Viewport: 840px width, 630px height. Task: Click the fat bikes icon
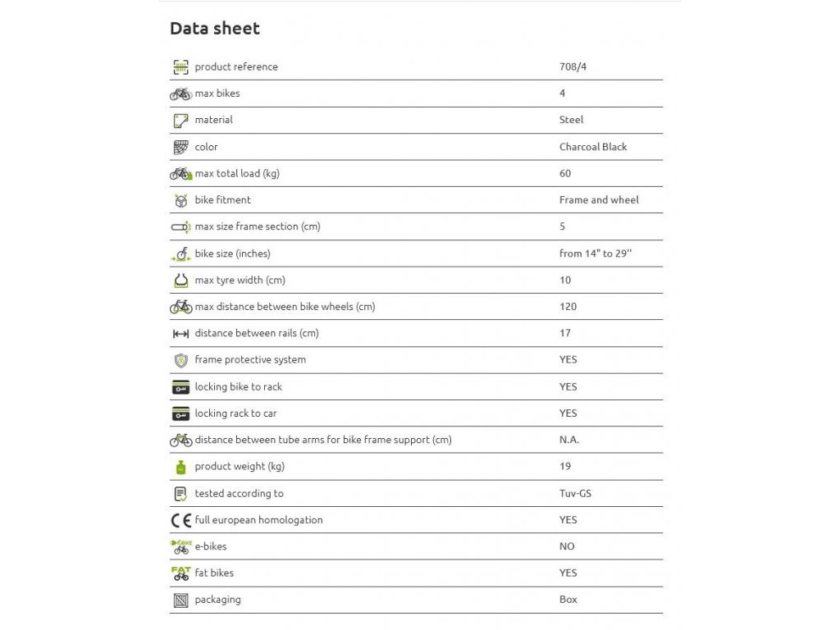[180, 573]
